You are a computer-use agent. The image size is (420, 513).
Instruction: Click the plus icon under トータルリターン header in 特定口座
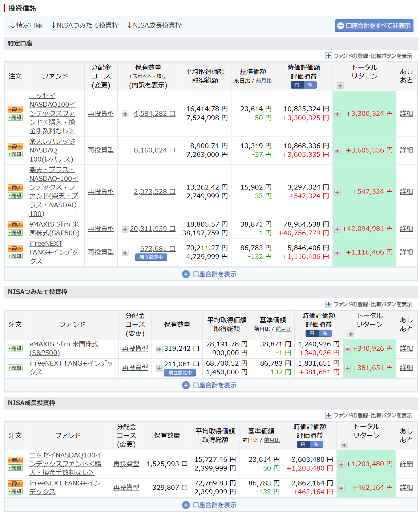(340, 86)
